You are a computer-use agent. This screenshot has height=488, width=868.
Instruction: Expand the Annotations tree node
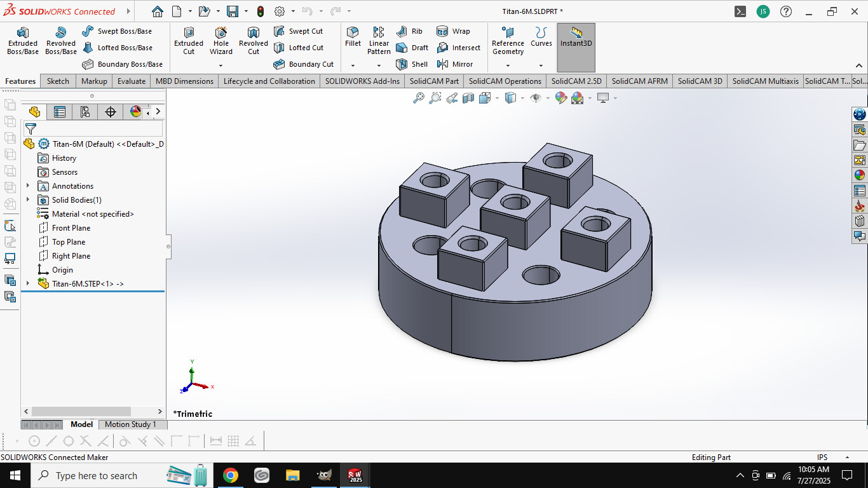pyautogui.click(x=28, y=186)
